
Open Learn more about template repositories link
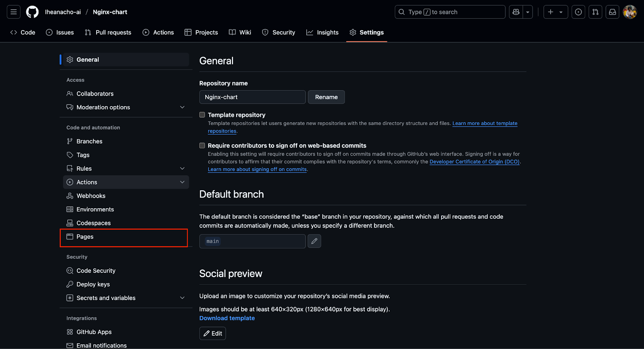tap(485, 123)
